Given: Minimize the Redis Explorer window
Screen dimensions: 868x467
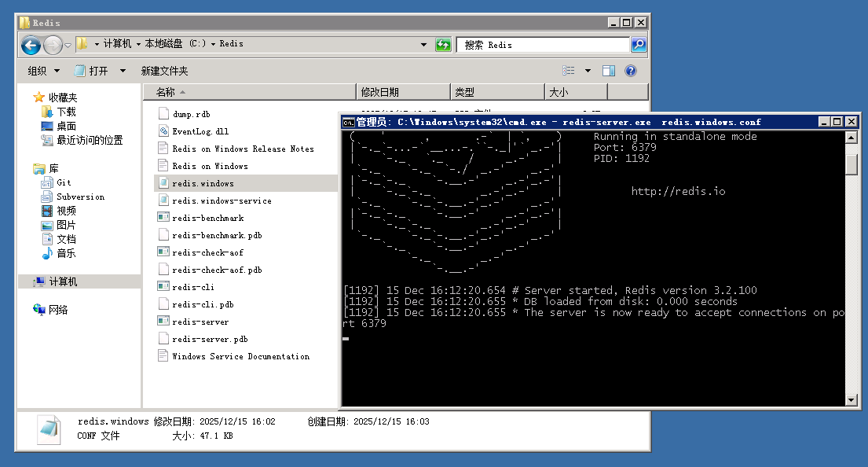Looking at the screenshot, I should click(x=613, y=23).
